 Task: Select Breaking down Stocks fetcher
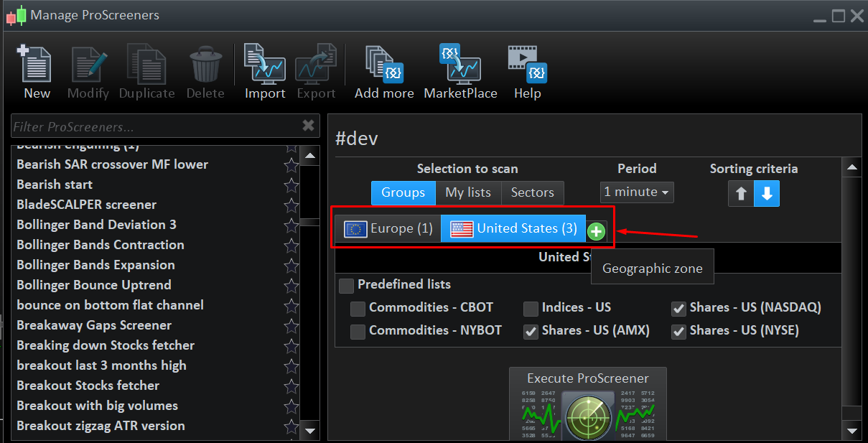[106, 345]
